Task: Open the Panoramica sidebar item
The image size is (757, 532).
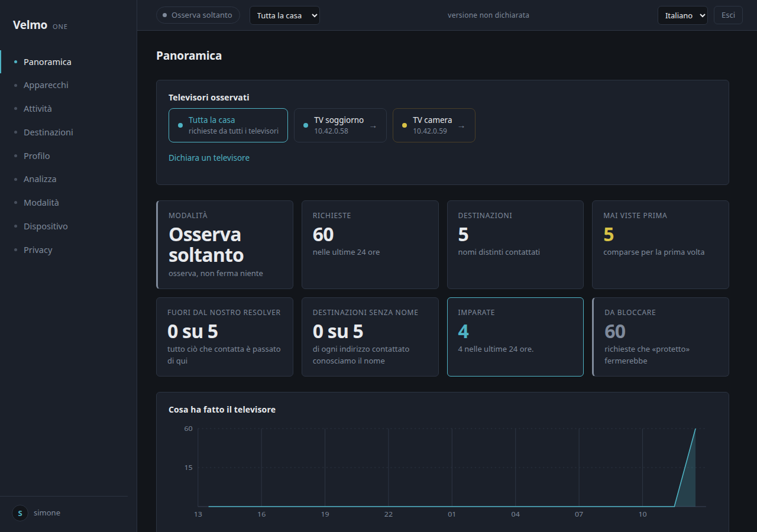Action: point(69,61)
